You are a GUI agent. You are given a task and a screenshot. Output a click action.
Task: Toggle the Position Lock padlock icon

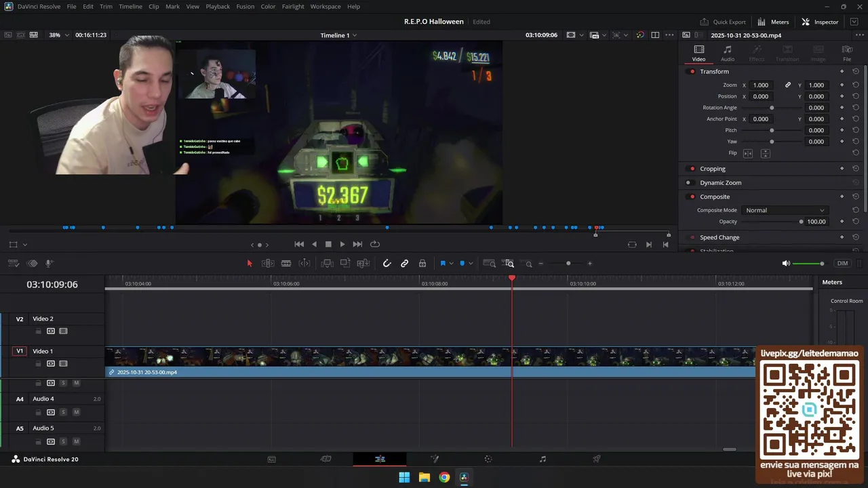pyautogui.click(x=422, y=263)
